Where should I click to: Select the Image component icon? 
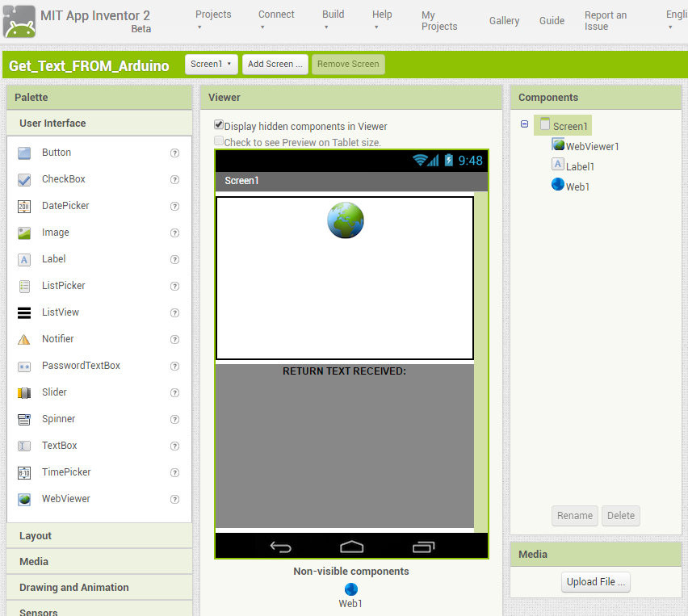[x=24, y=233]
